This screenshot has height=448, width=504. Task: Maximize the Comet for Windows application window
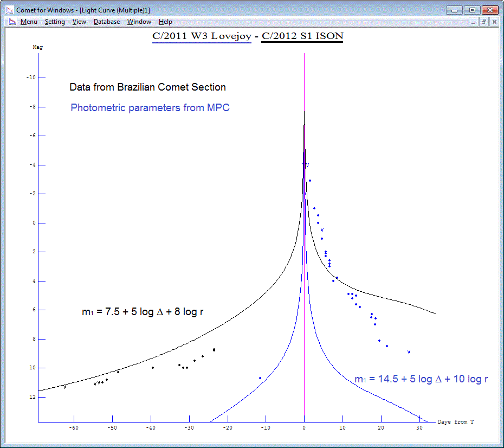pyautogui.click(x=472, y=10)
